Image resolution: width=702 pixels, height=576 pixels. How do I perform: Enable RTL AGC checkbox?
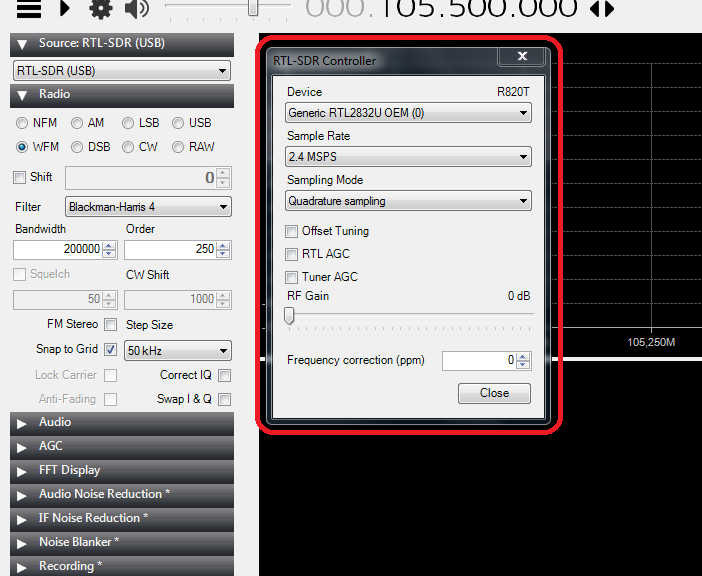pos(291,254)
